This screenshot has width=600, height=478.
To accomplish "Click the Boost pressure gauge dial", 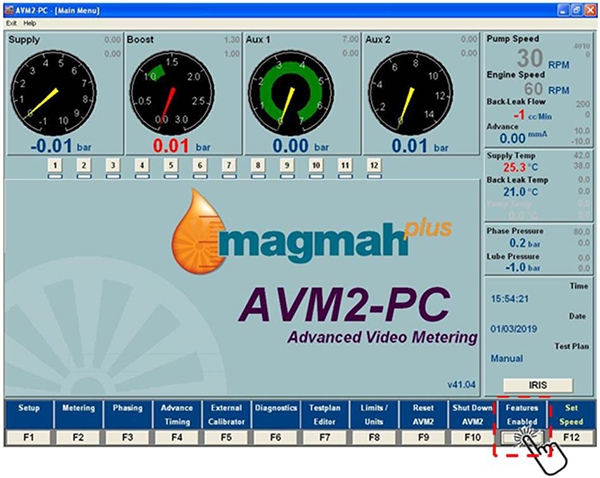I will [172, 93].
